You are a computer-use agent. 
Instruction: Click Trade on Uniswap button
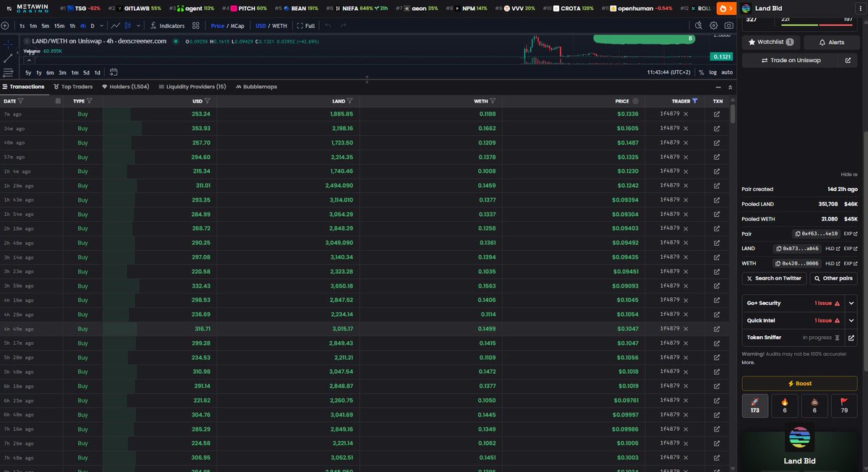tap(790, 61)
